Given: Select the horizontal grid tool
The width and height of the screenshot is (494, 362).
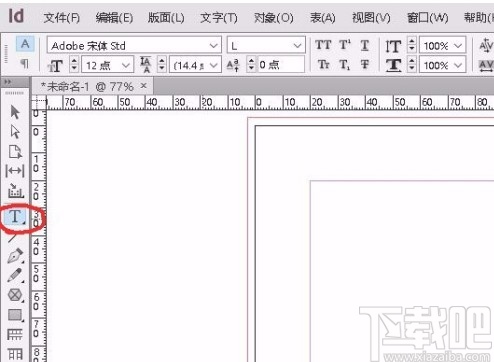Looking at the screenshot, I should (15, 334).
